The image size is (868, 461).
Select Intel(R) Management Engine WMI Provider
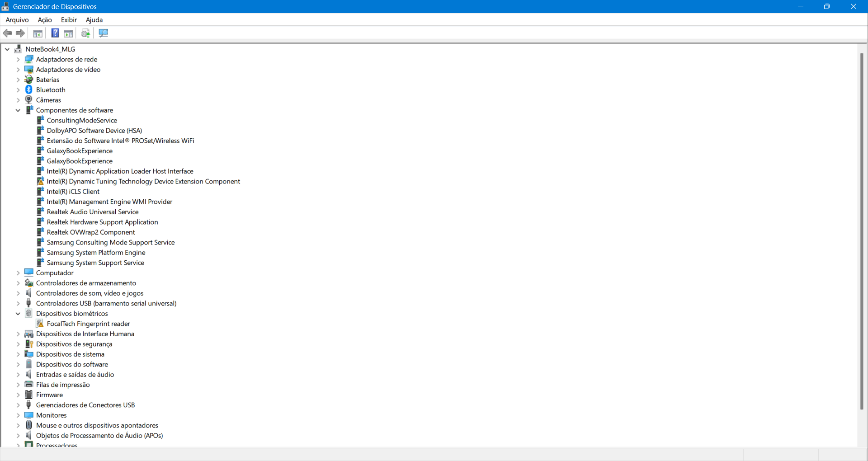(110, 202)
